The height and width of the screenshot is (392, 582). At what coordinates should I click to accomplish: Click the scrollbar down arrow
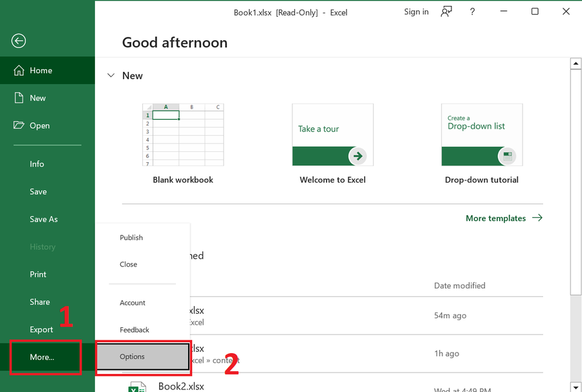576,386
